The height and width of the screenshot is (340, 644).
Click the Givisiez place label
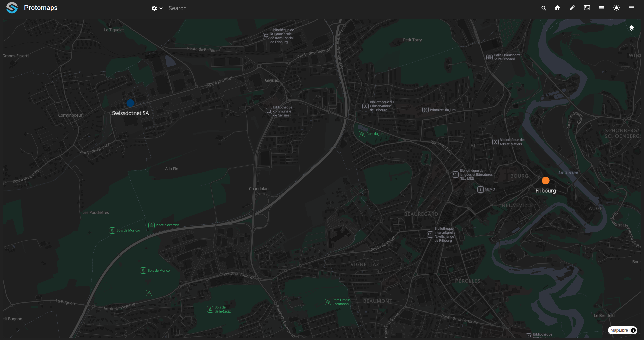click(x=272, y=80)
